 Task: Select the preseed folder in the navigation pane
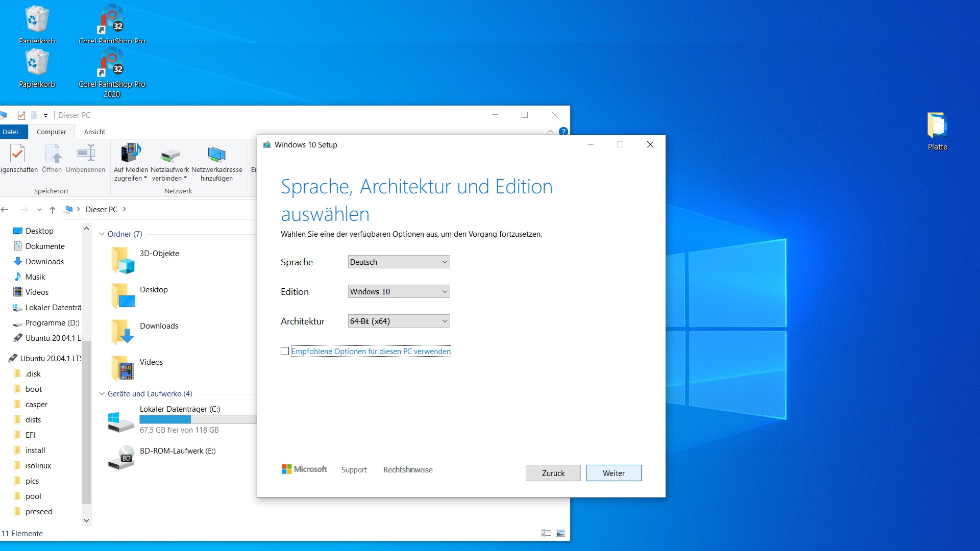click(x=39, y=512)
